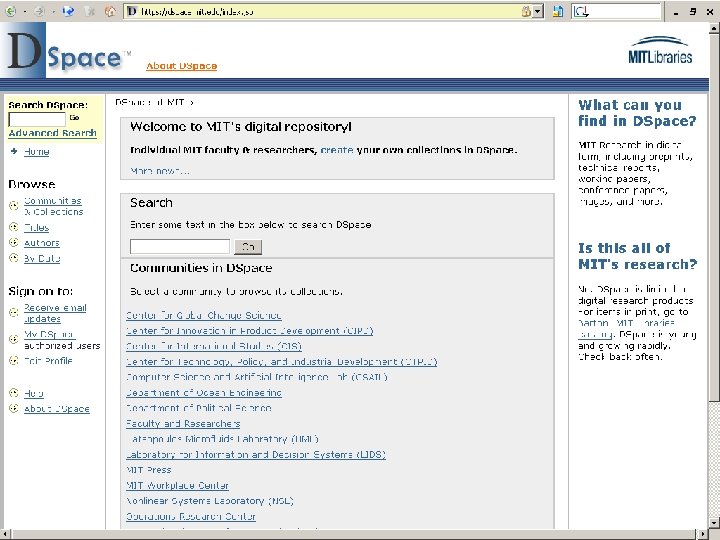Open the bookmarks icon beside the address bar
The width and height of the screenshot is (720, 540).
558,11
